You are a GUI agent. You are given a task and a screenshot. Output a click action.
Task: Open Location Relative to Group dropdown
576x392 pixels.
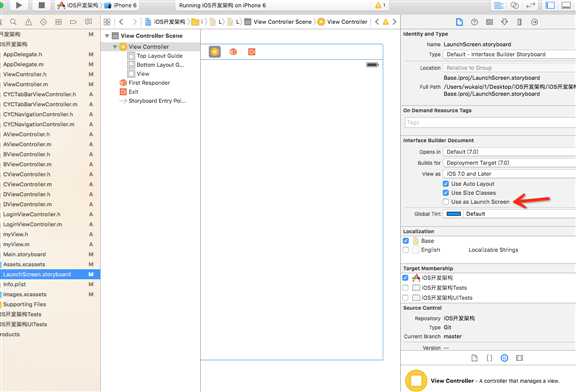pyautogui.click(x=509, y=68)
